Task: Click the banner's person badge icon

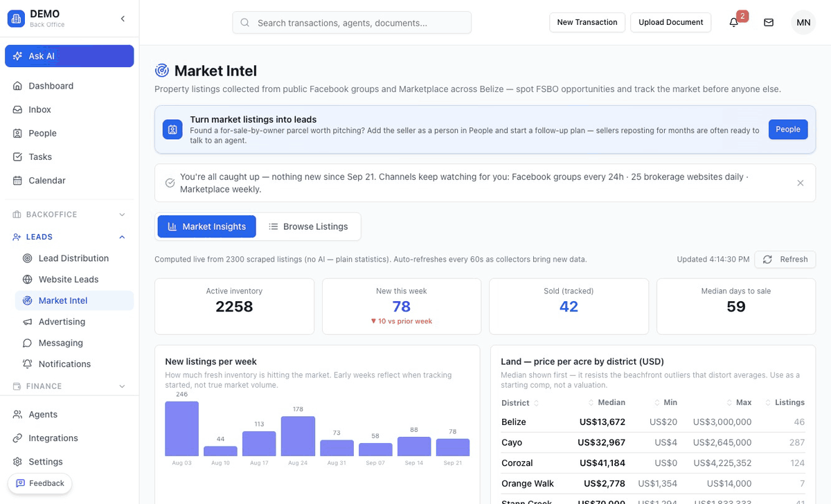Action: pos(172,129)
